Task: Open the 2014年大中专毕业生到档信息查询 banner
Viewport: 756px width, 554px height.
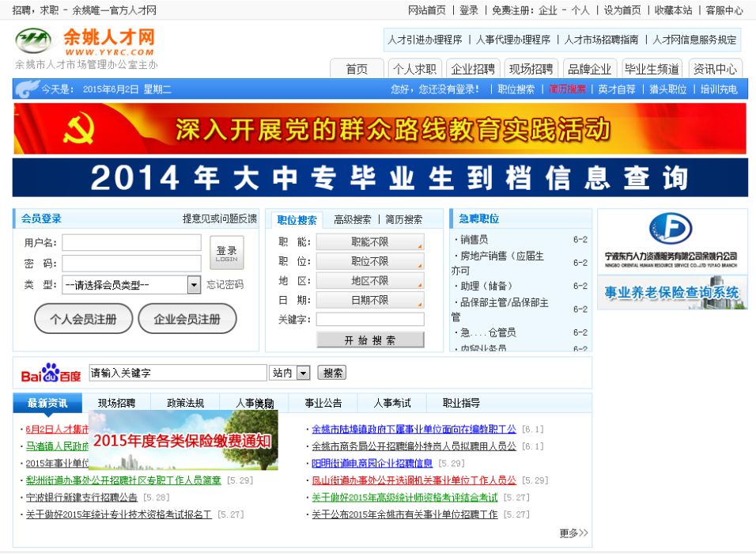Action: click(x=380, y=177)
